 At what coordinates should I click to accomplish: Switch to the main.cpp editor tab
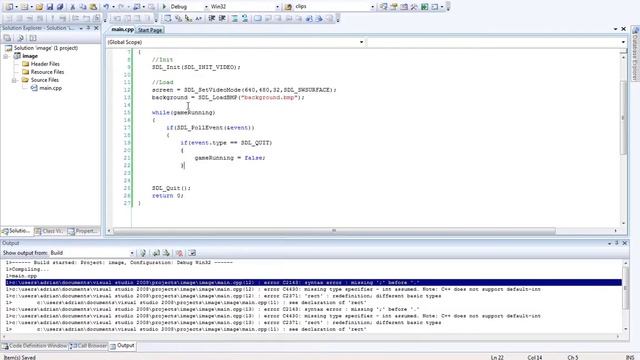point(122,29)
